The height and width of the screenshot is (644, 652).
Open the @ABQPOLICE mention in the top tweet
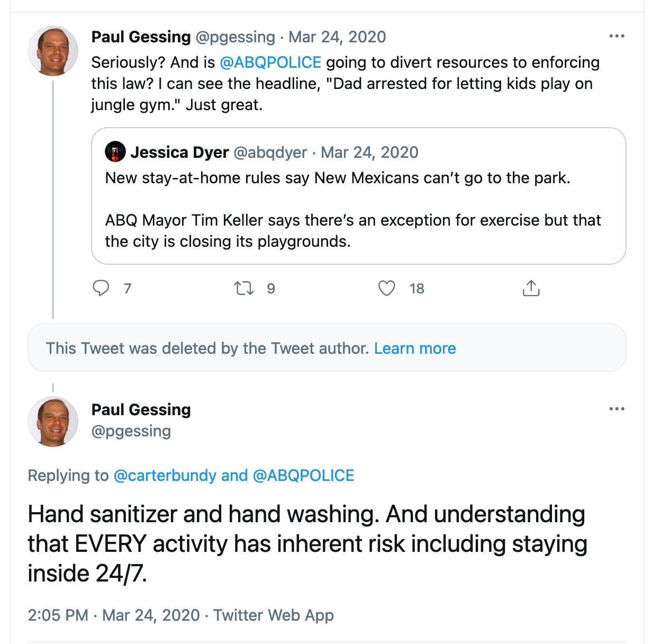(x=270, y=62)
